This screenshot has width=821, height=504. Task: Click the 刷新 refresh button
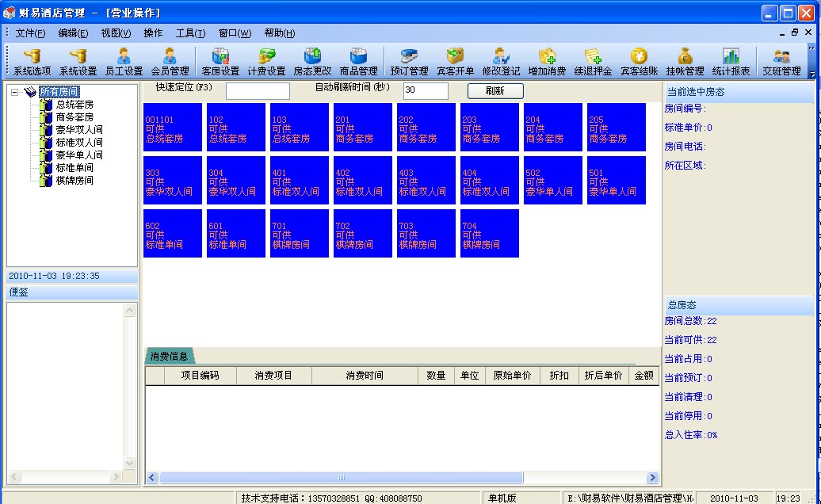coord(495,90)
